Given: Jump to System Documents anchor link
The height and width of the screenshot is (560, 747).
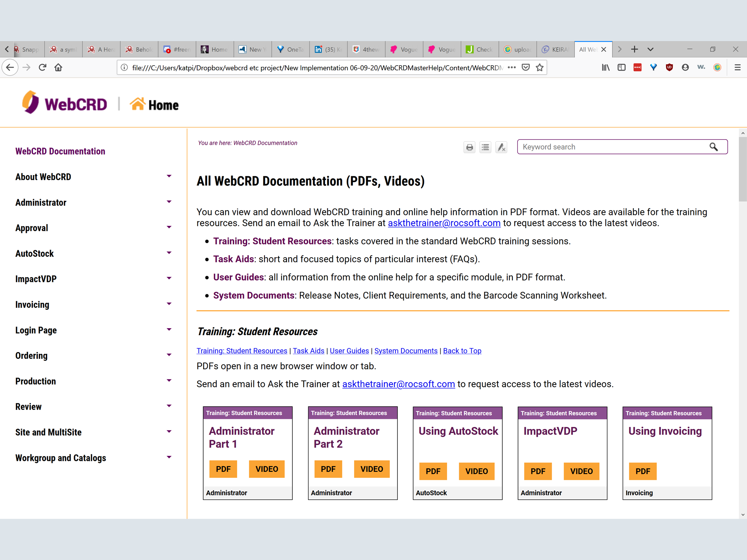Looking at the screenshot, I should pyautogui.click(x=406, y=351).
